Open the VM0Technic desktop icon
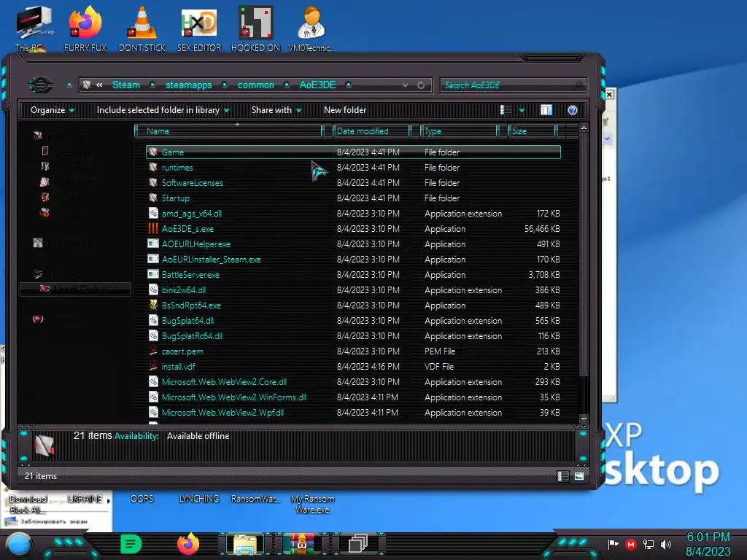The image size is (747, 560). click(311, 28)
